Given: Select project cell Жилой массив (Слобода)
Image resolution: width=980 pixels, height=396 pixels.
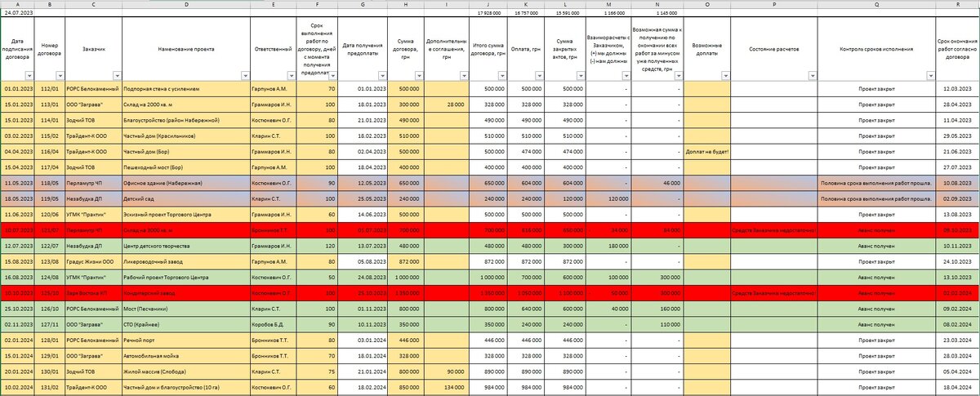Looking at the screenshot, I should tap(187, 371).
